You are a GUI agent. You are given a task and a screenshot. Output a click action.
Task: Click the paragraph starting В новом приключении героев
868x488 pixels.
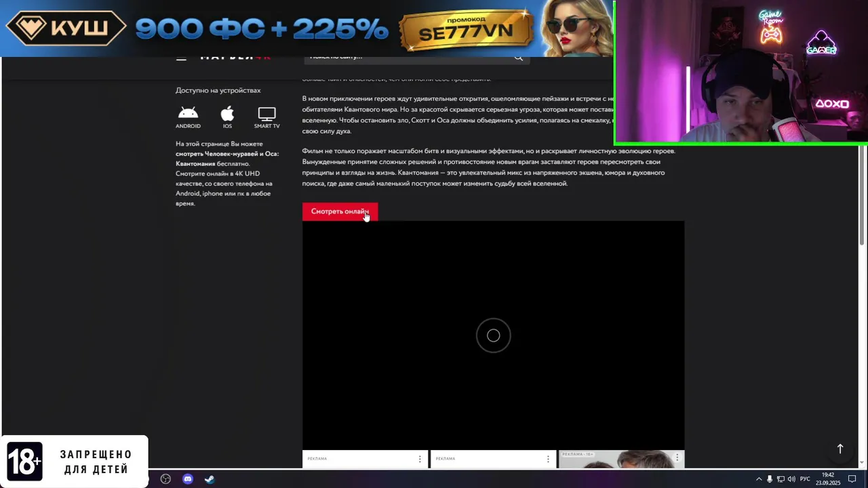tap(458, 115)
